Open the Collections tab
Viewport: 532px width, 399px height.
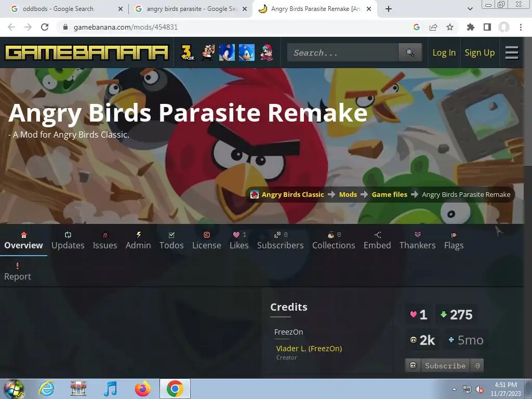tap(334, 241)
